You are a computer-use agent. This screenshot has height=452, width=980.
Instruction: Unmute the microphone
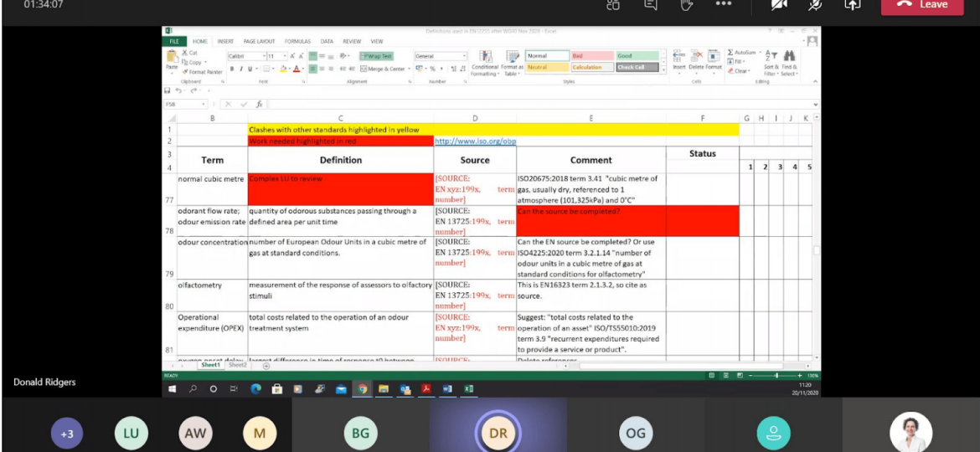coord(814,3)
